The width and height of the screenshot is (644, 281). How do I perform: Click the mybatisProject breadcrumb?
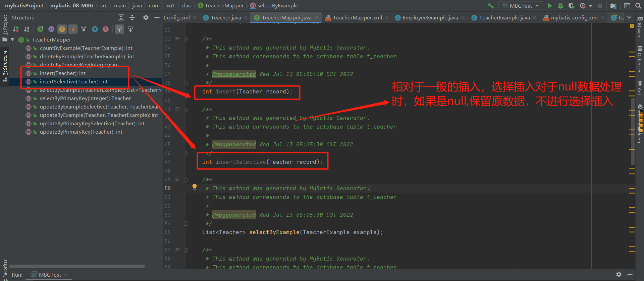point(24,6)
